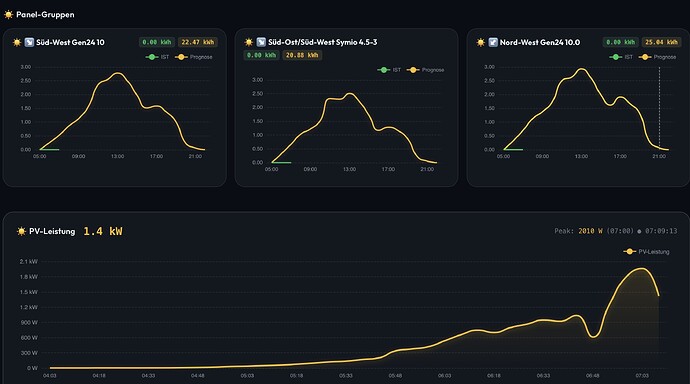The height and width of the screenshot is (384, 690).
Task: Click the peak of the PV-Leistung curve
Action: [642, 268]
